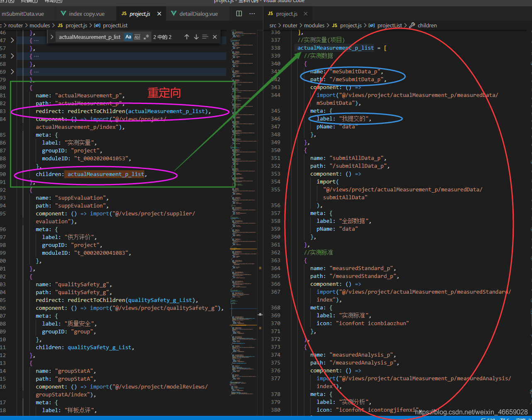Click the router breadcrumb in left editor
The width and height of the screenshot is (532, 420).
tap(16, 25)
